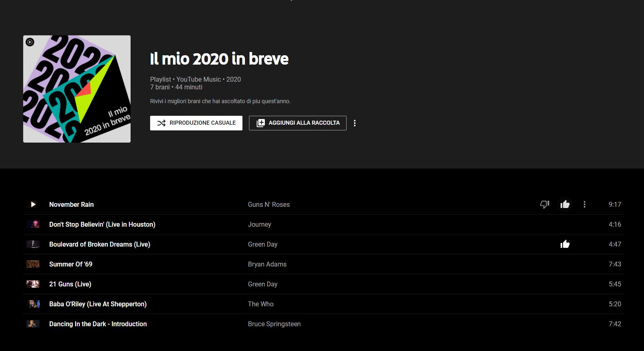
Task: Select Dancing In the Dark - Introduction title
Action: pos(98,324)
